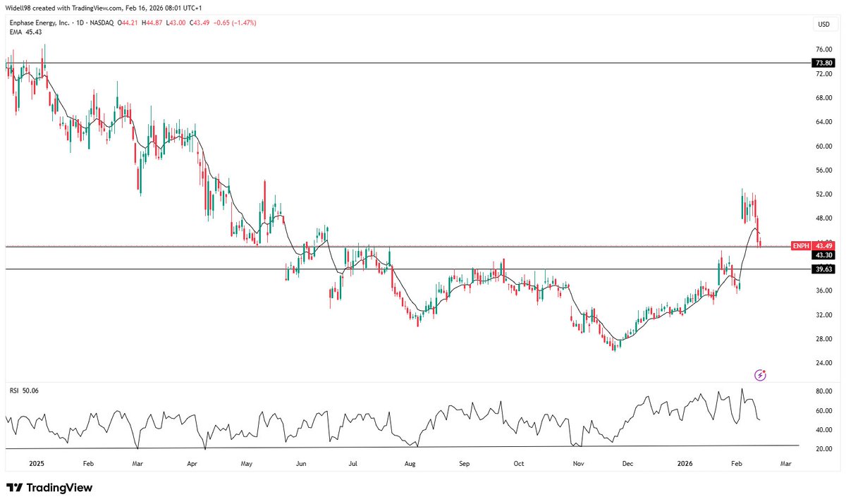Image resolution: width=846 pixels, height=504 pixels.
Task: Click the Nov time axis label
Action: [x=578, y=465]
